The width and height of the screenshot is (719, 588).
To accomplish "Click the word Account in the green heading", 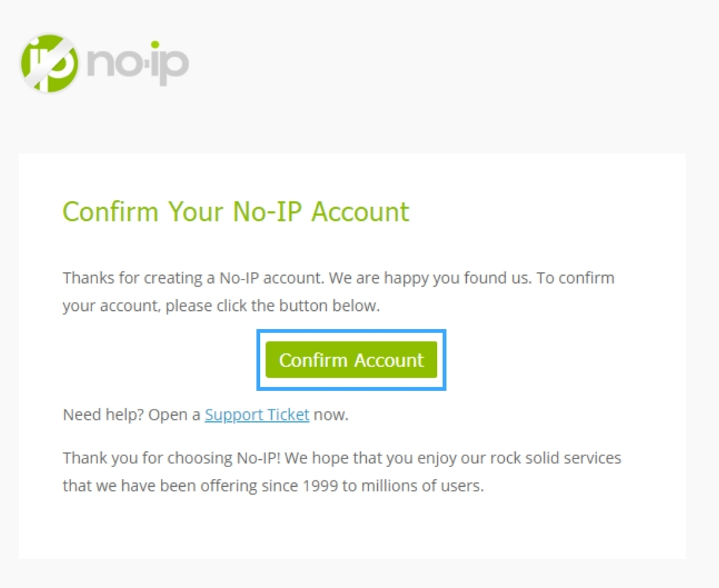I will [x=359, y=212].
